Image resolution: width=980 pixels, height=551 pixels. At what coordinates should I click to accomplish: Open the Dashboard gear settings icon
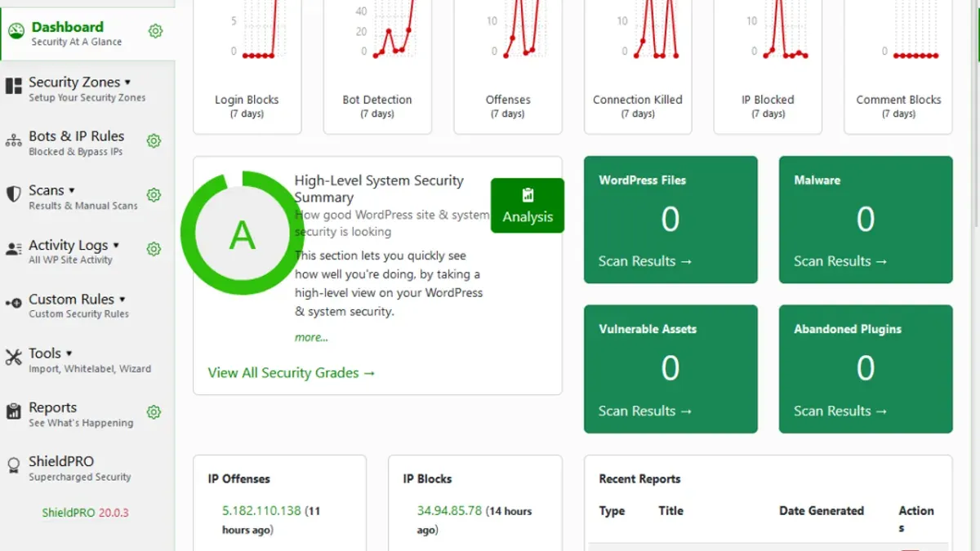(x=155, y=31)
